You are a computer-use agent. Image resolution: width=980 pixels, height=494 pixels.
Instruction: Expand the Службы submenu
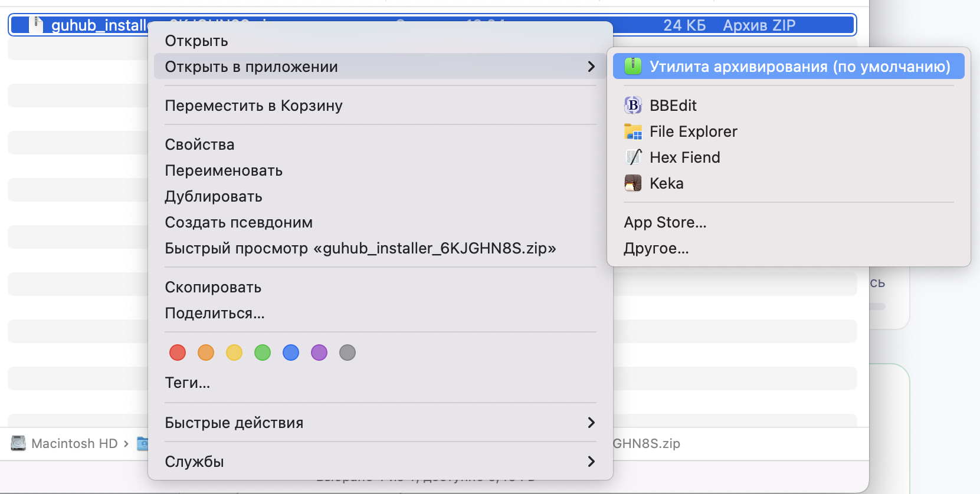coord(591,462)
